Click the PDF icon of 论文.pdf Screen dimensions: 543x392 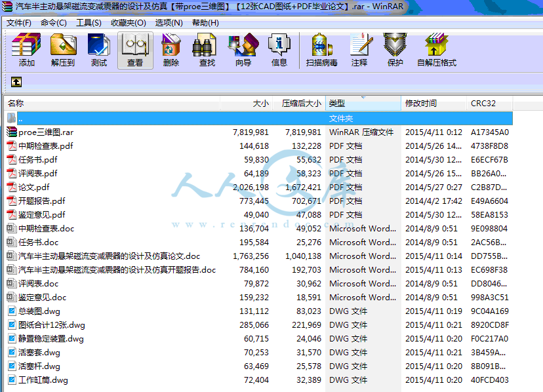(x=12, y=187)
